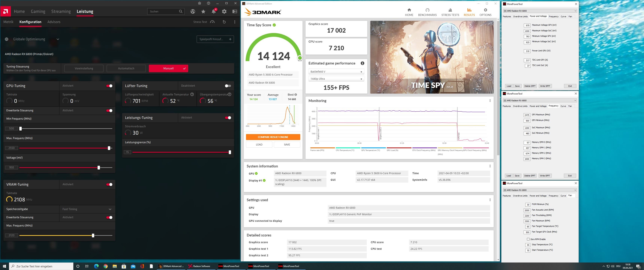Open Microsoft Edge from taskbar
Screen dimensions: 644x270
point(96,266)
